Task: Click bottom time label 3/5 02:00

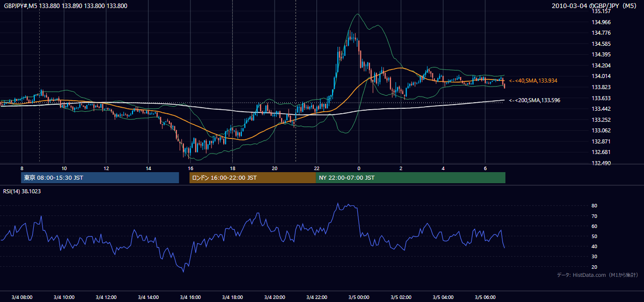Action: click(401, 297)
